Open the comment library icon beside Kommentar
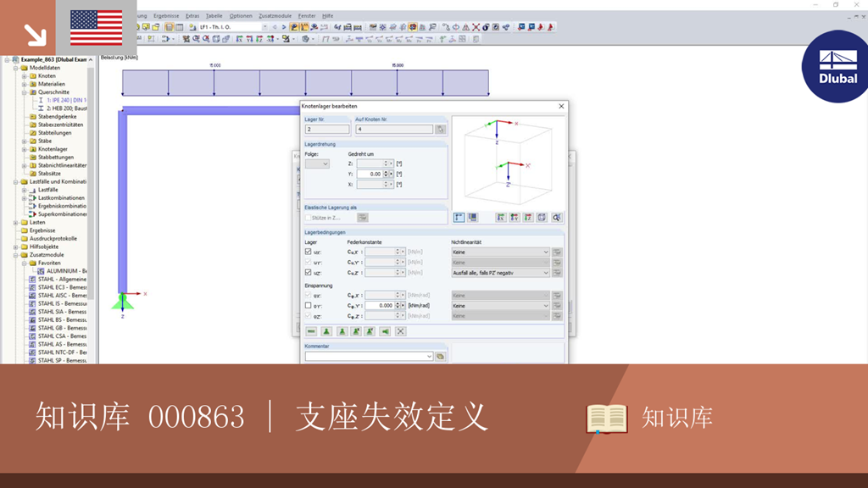Viewport: 868px width, 488px height. coord(440,357)
